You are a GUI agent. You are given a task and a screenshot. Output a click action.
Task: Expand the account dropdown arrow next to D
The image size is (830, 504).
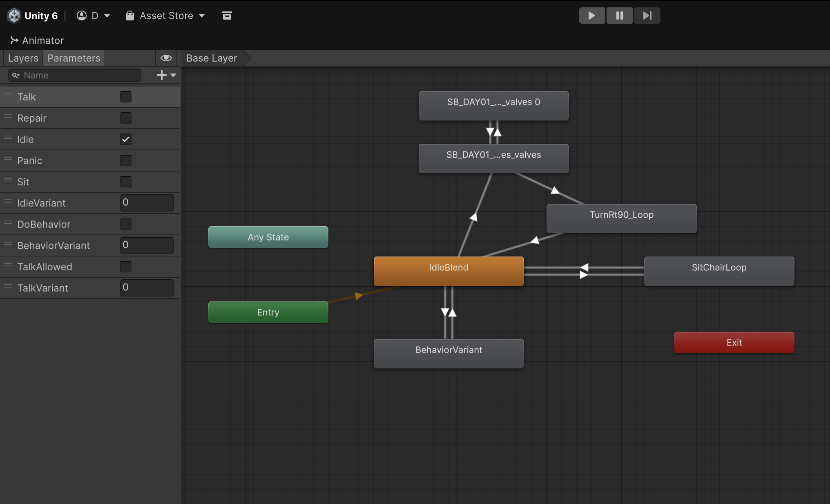coord(107,16)
